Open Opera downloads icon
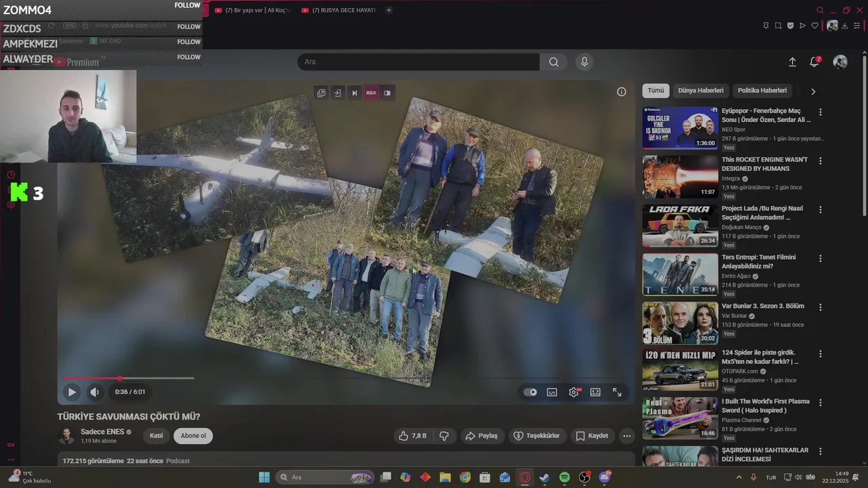The image size is (868, 488). point(845,26)
